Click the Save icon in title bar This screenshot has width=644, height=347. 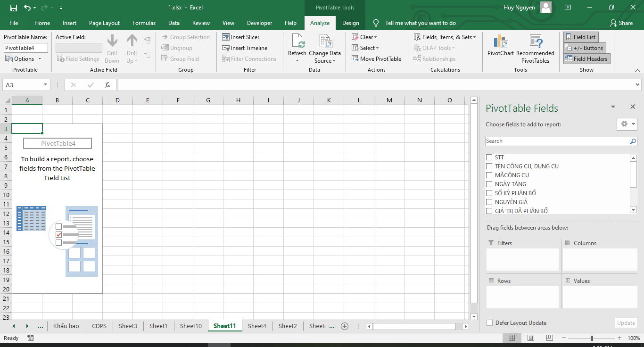pyautogui.click(x=13, y=8)
